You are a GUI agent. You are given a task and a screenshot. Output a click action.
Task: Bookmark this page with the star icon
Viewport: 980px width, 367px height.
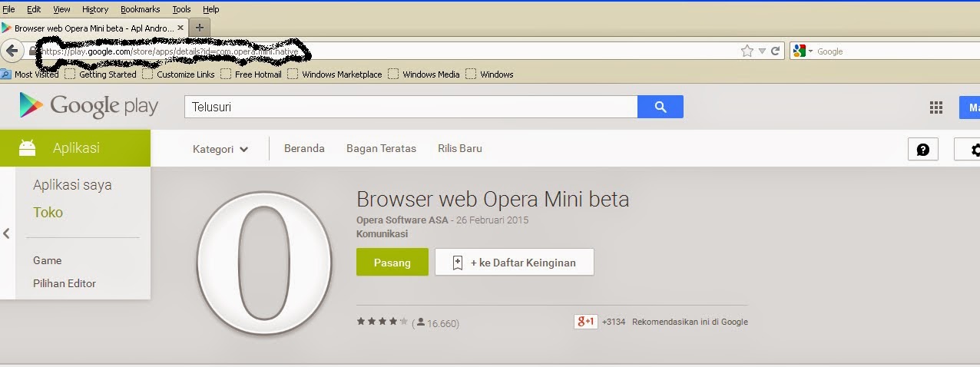(747, 51)
